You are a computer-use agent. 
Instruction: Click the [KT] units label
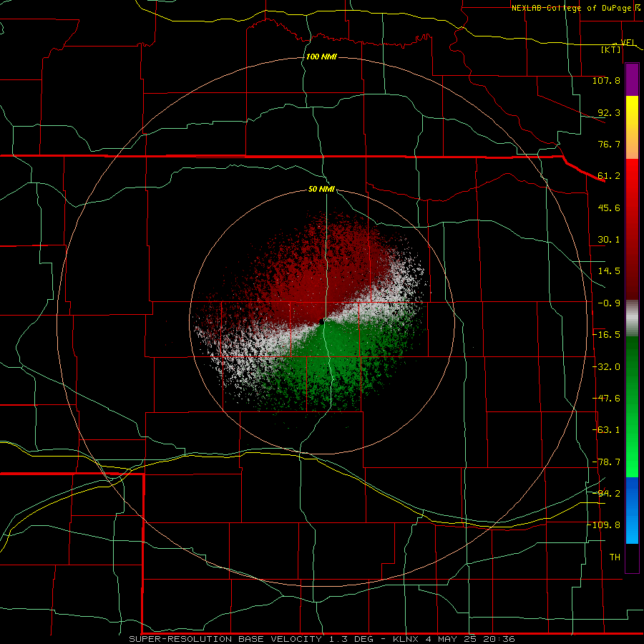tap(611, 49)
